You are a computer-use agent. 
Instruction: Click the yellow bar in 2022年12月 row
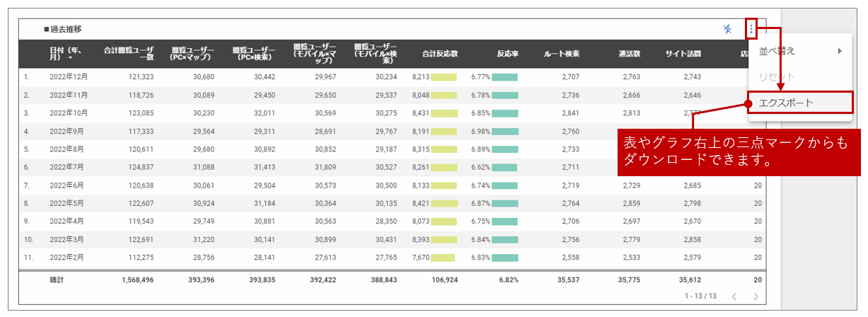point(444,76)
